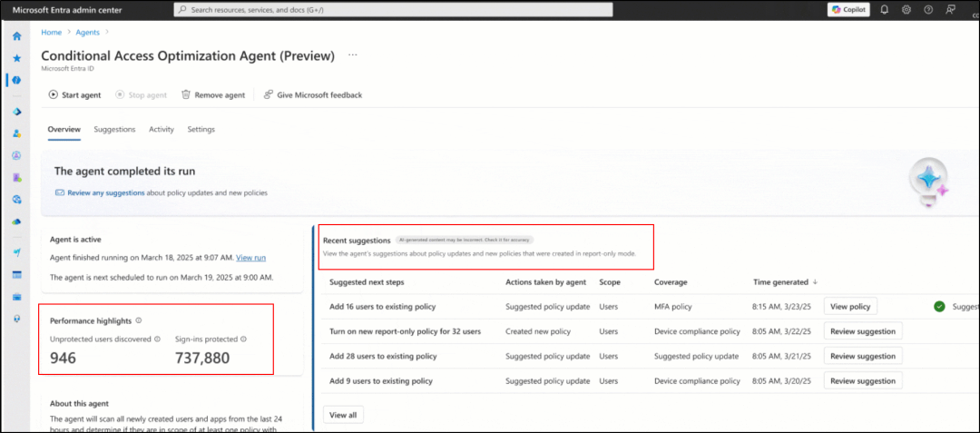This screenshot has width=980, height=433.
Task: Open the more options ellipsis by title
Action: click(352, 55)
